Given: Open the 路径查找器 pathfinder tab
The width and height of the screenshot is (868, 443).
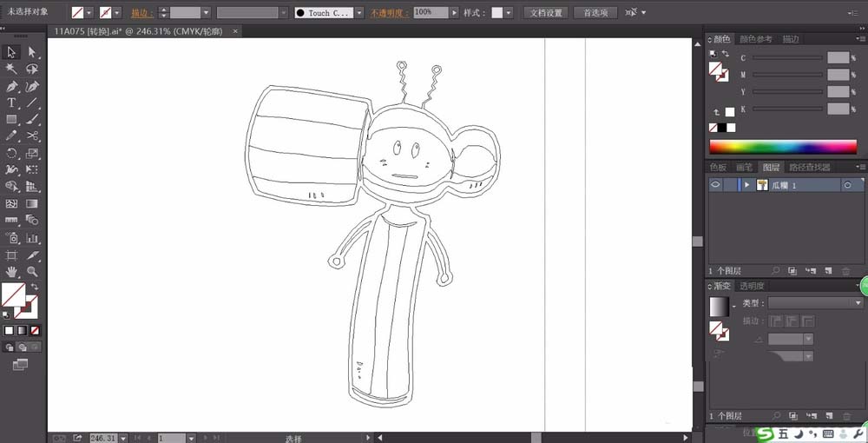Looking at the screenshot, I should (x=809, y=167).
